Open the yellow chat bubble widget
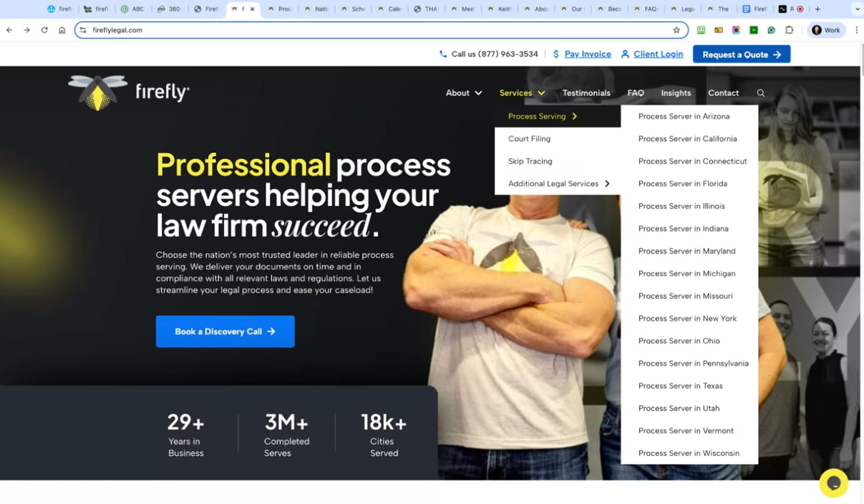The height and width of the screenshot is (504, 864). [x=833, y=483]
